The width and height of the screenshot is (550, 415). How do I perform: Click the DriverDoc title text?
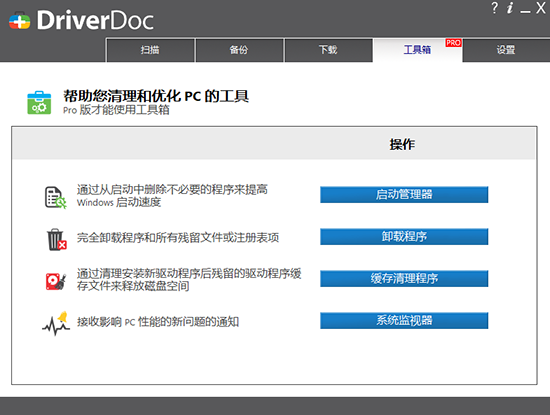(x=95, y=21)
